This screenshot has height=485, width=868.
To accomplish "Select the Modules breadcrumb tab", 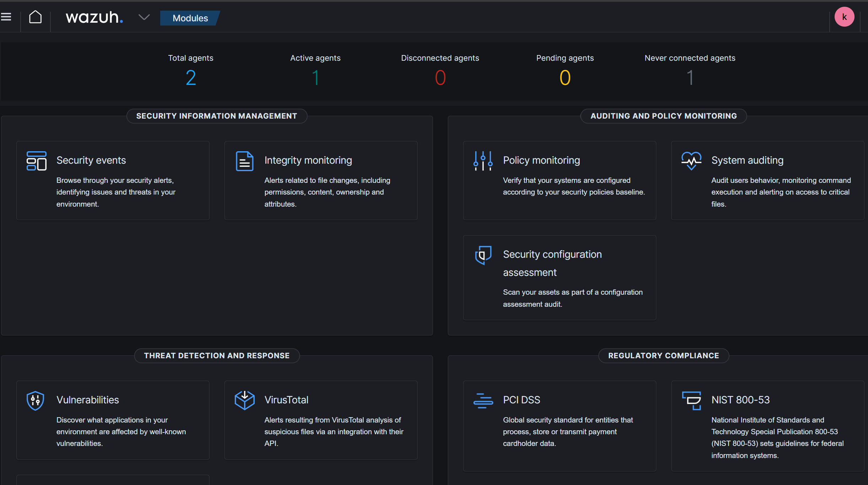I will coord(190,18).
